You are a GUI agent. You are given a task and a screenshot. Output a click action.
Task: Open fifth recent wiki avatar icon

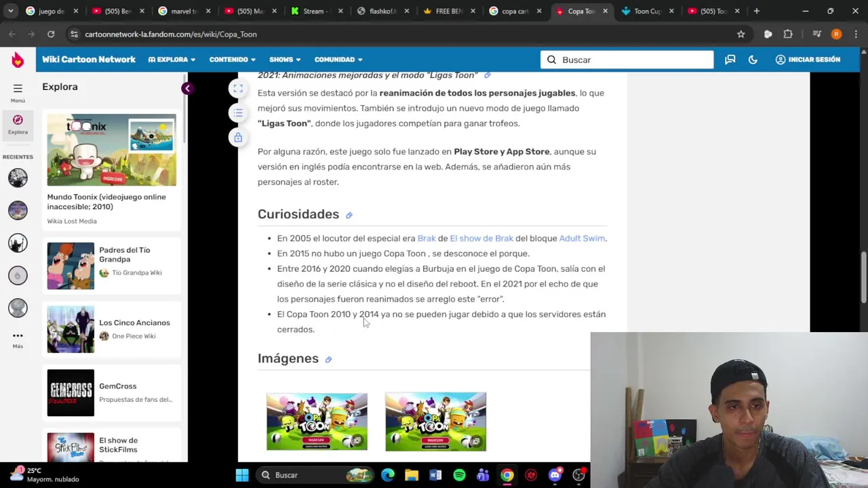(x=18, y=308)
